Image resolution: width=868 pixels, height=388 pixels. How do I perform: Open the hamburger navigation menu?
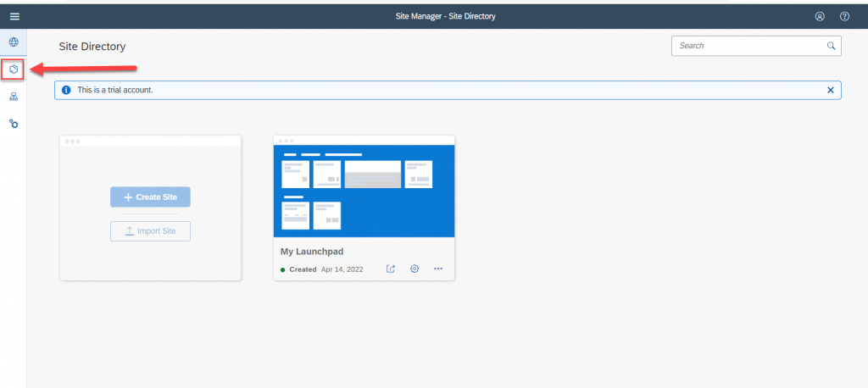14,17
